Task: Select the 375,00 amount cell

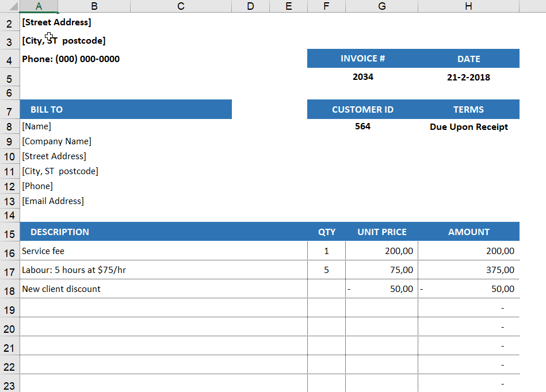Action: 468,270
